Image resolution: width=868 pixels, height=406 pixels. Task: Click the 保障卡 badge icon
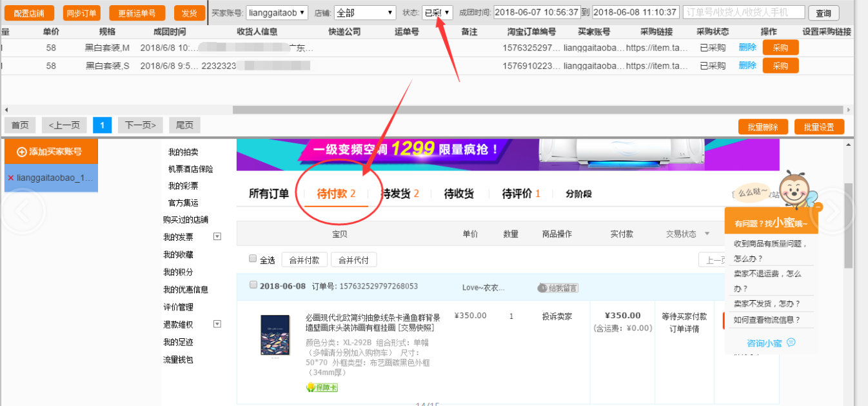point(322,387)
